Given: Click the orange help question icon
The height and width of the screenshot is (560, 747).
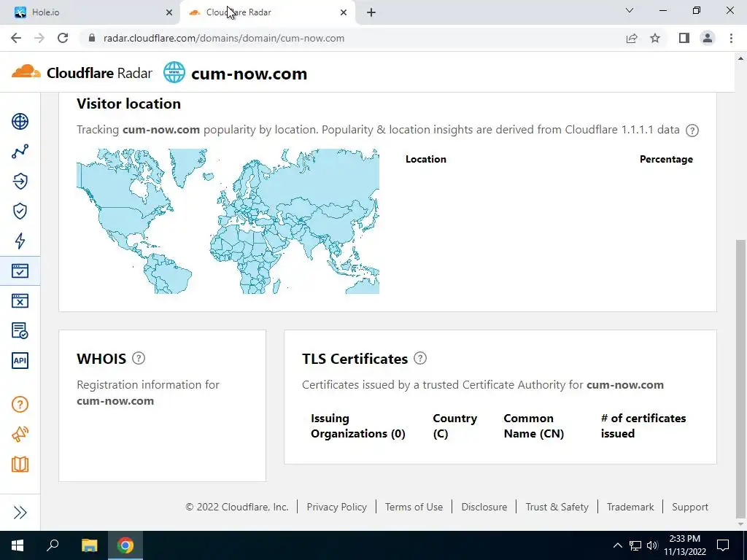Looking at the screenshot, I should [20, 404].
